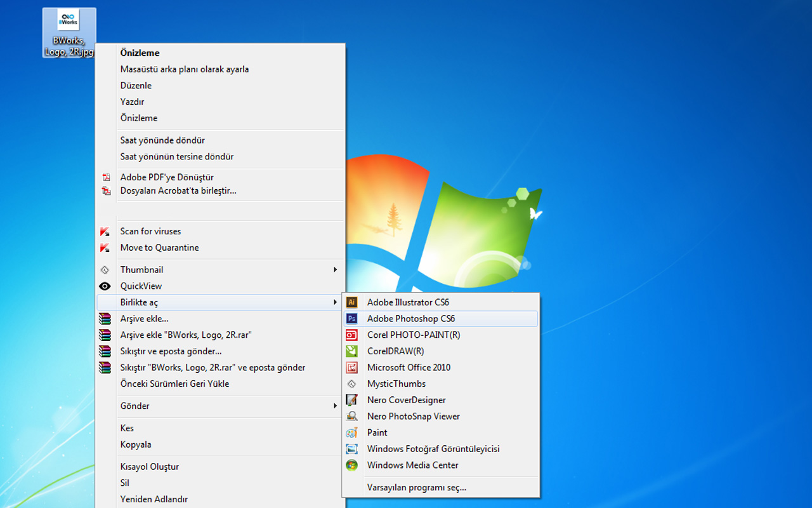Select Saat yönünün tersine döndür
This screenshot has width=812, height=508.
[177, 156]
